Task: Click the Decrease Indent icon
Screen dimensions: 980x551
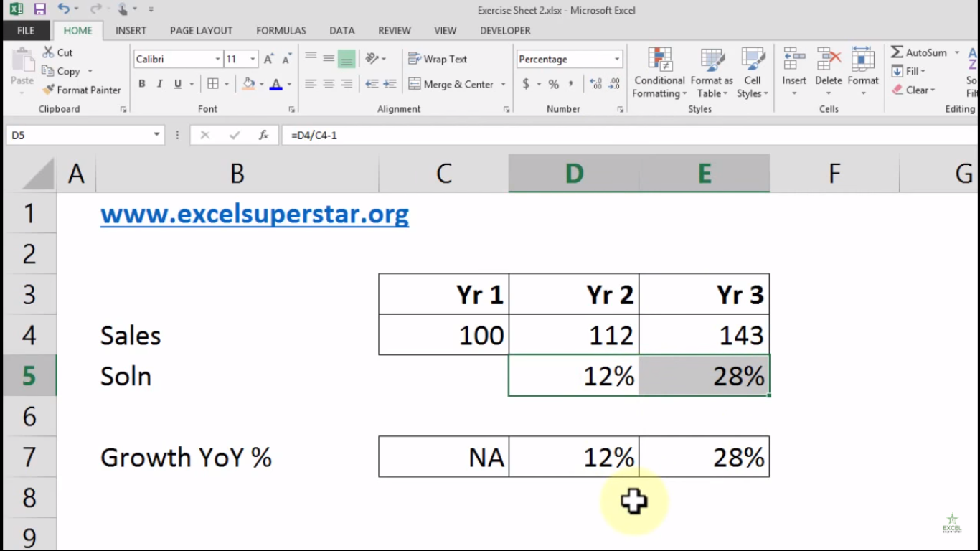Action: click(372, 84)
